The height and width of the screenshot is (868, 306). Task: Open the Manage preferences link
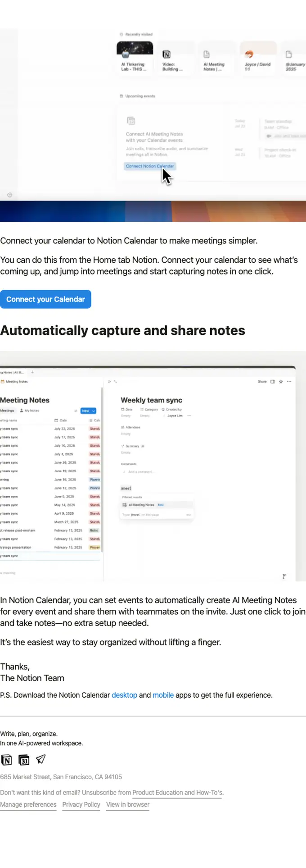[28, 804]
